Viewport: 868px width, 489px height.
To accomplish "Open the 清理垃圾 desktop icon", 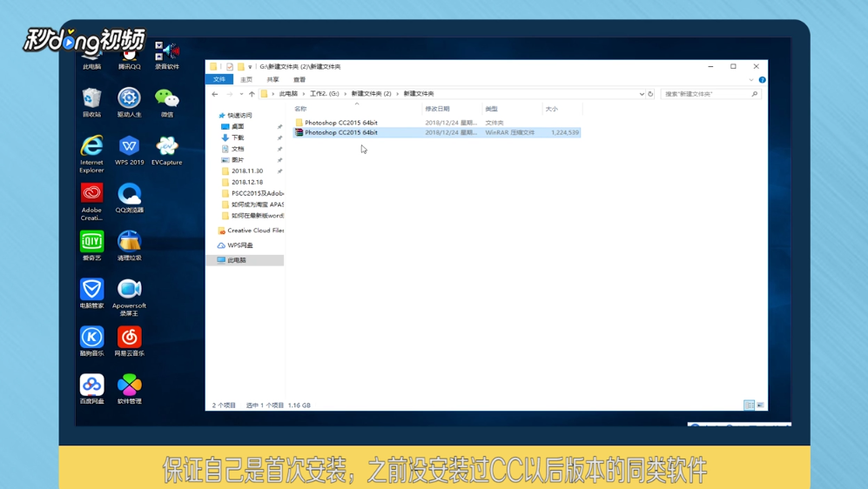I will click(129, 245).
